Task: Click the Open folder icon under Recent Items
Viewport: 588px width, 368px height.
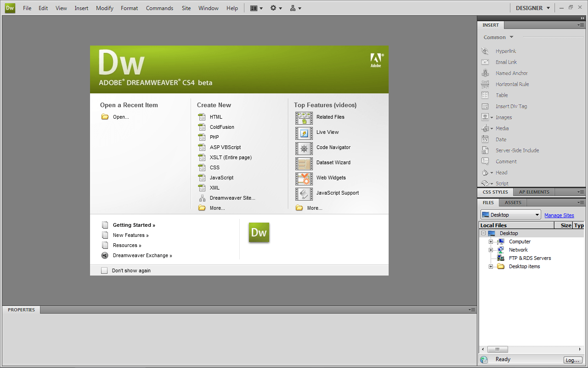Action: point(105,117)
